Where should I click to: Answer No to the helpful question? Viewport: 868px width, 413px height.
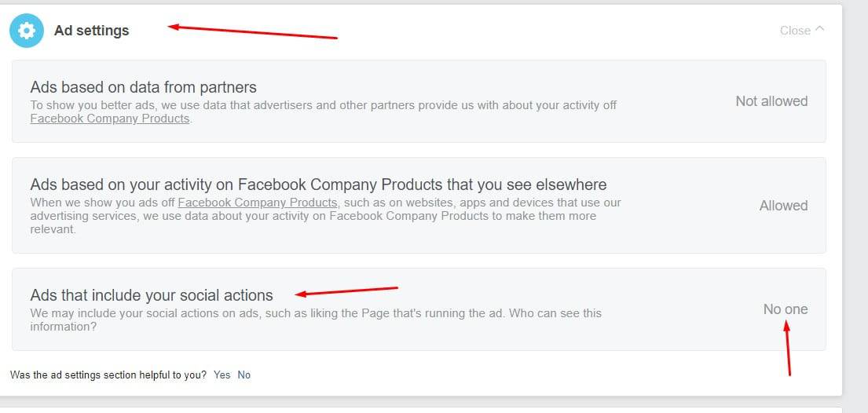coord(244,375)
